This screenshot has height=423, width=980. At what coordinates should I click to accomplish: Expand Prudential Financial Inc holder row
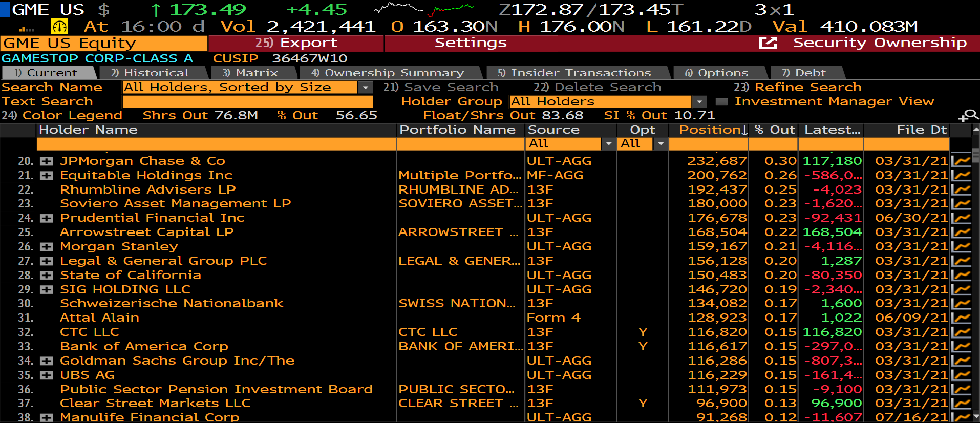tap(47, 219)
